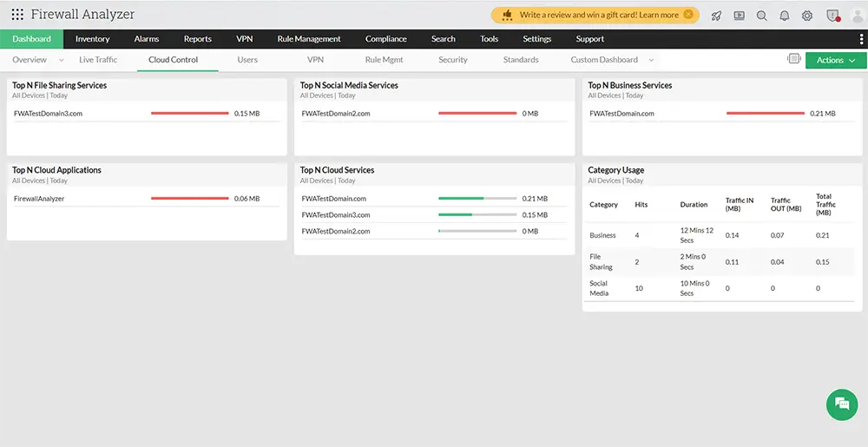Click FWATestDomain2.com in Social Media Services
Screen dimensions: 868x447
(336, 114)
